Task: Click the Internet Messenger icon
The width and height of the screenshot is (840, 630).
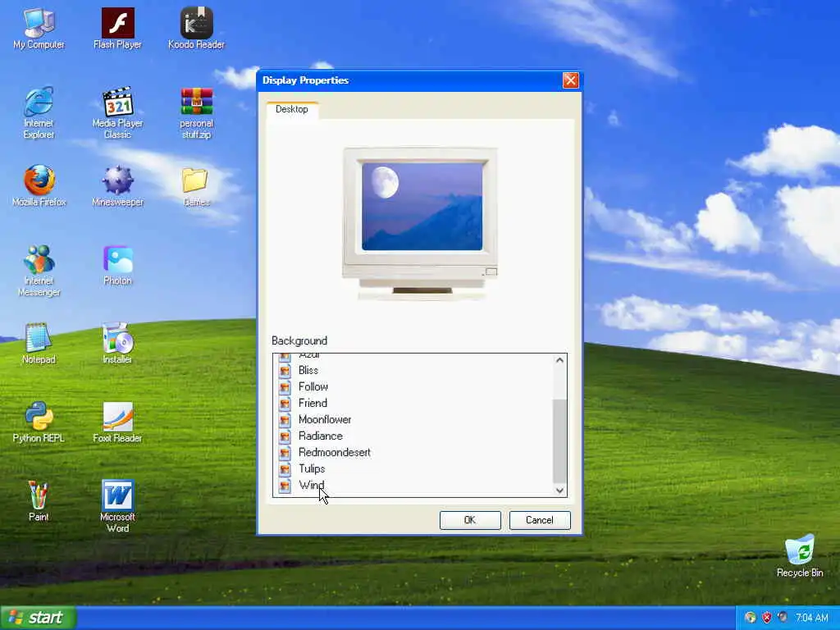Action: click(x=39, y=271)
